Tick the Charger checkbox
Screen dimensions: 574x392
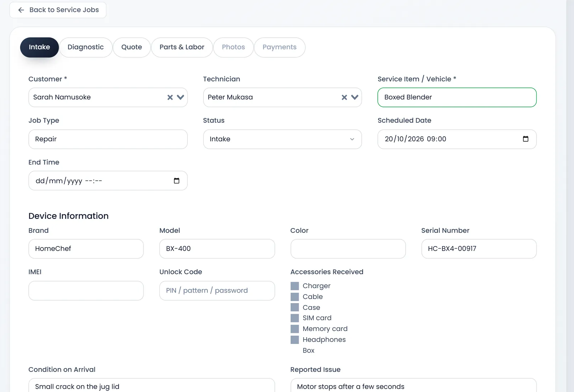pyautogui.click(x=295, y=286)
